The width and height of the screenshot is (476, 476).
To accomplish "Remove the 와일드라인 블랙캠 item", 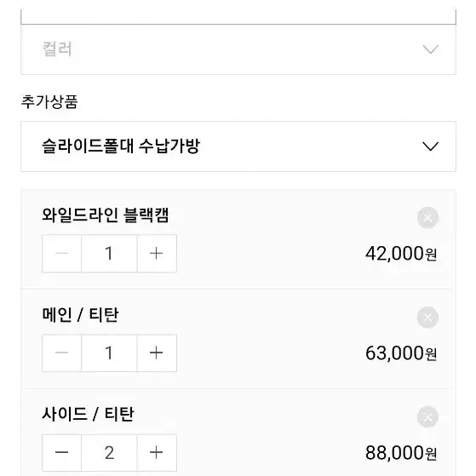I will (427, 218).
